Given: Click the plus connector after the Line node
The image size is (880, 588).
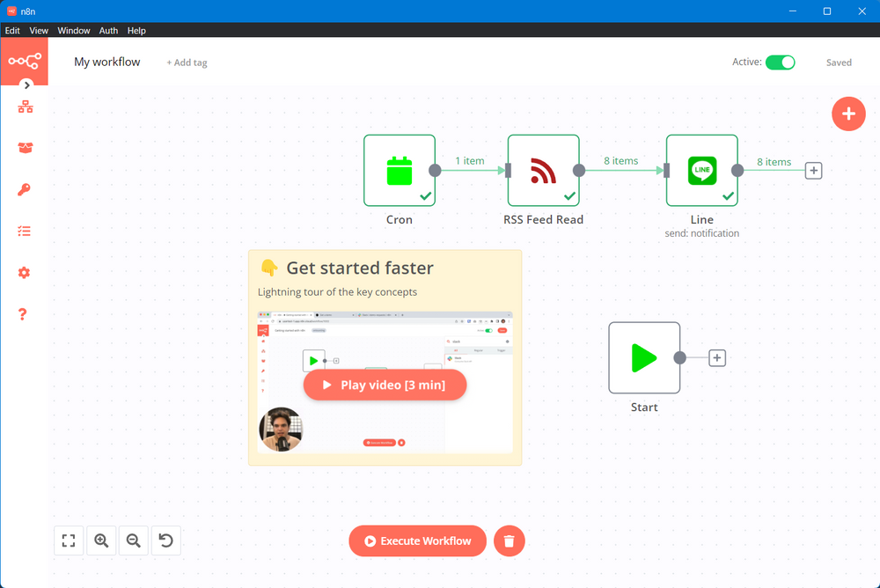Looking at the screenshot, I should [814, 171].
